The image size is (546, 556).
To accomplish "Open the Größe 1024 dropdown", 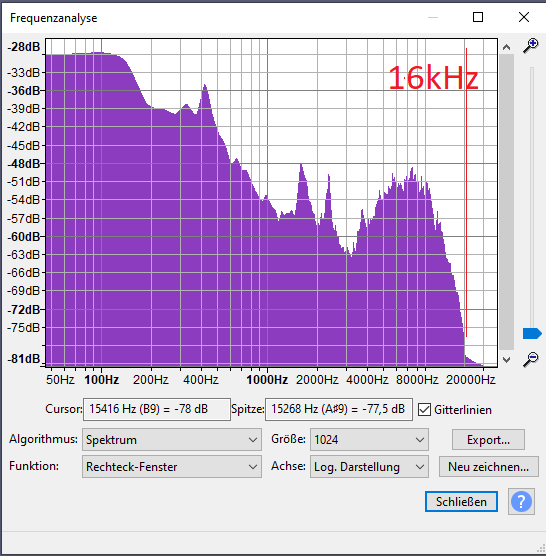I will tap(369, 440).
